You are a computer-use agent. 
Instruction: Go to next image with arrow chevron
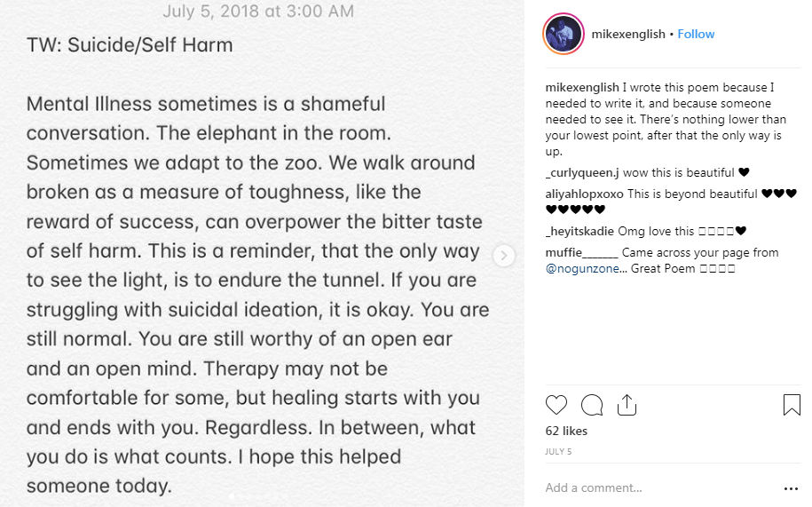pos(503,256)
